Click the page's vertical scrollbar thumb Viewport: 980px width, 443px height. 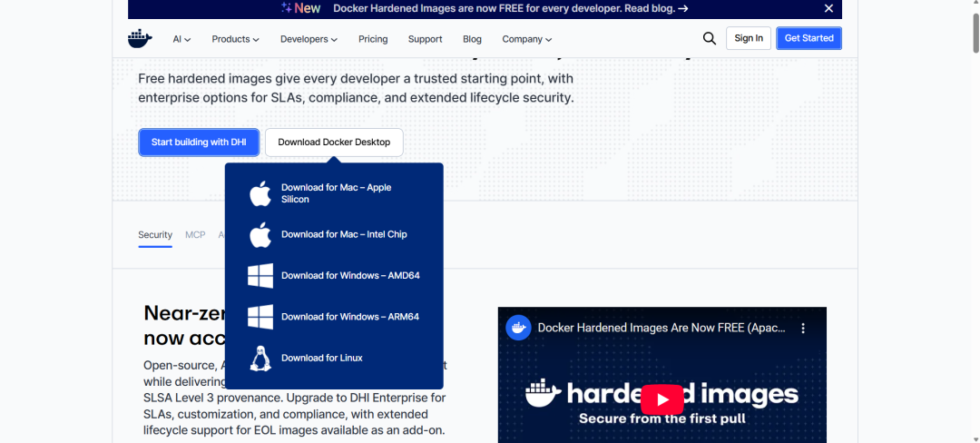point(975,31)
